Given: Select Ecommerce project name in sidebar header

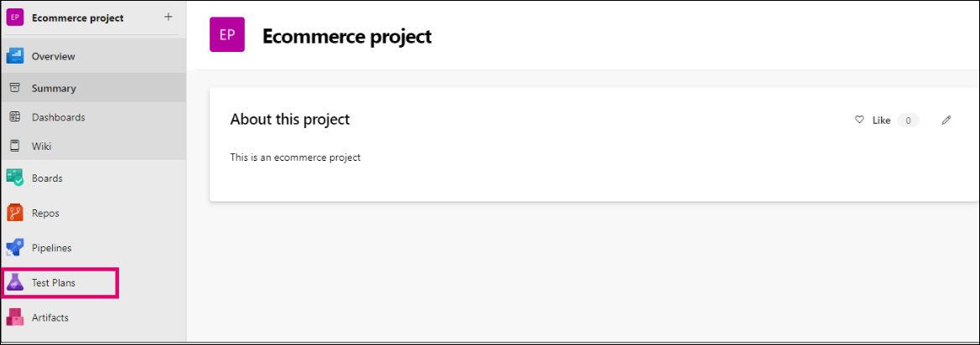Looking at the screenshot, I should (x=77, y=18).
